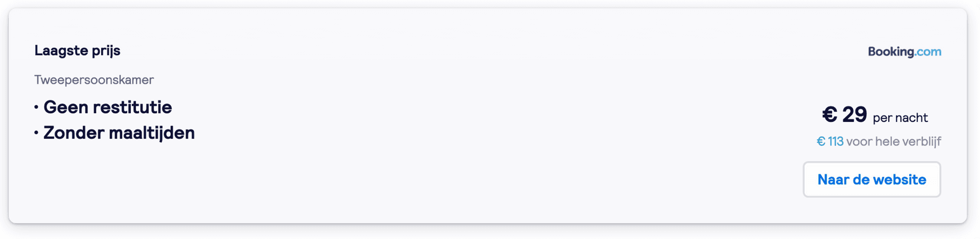The height and width of the screenshot is (239, 980).
Task: Click the word 'restitutie'
Action: [132, 107]
